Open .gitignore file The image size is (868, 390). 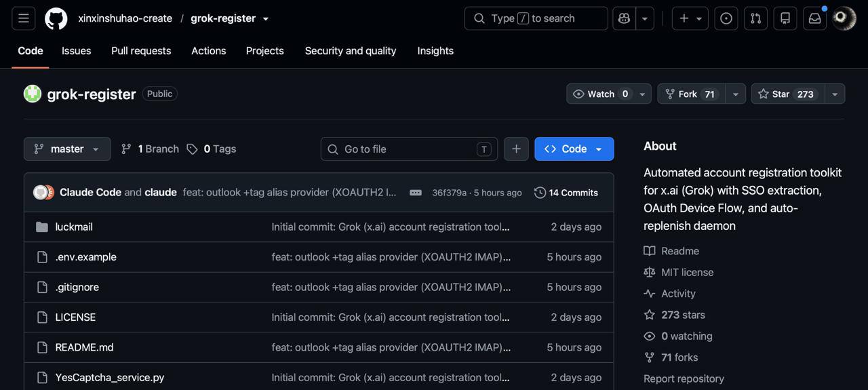pyautogui.click(x=77, y=287)
